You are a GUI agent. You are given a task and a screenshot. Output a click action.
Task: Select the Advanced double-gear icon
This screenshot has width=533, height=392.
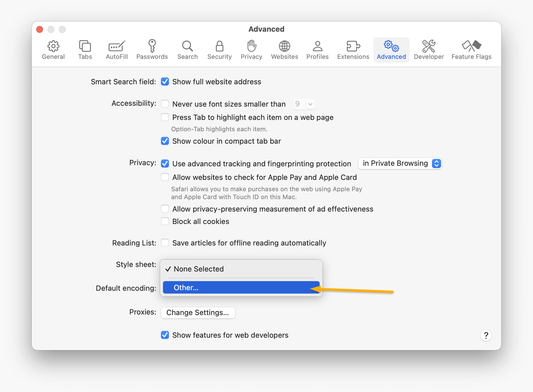coord(391,46)
